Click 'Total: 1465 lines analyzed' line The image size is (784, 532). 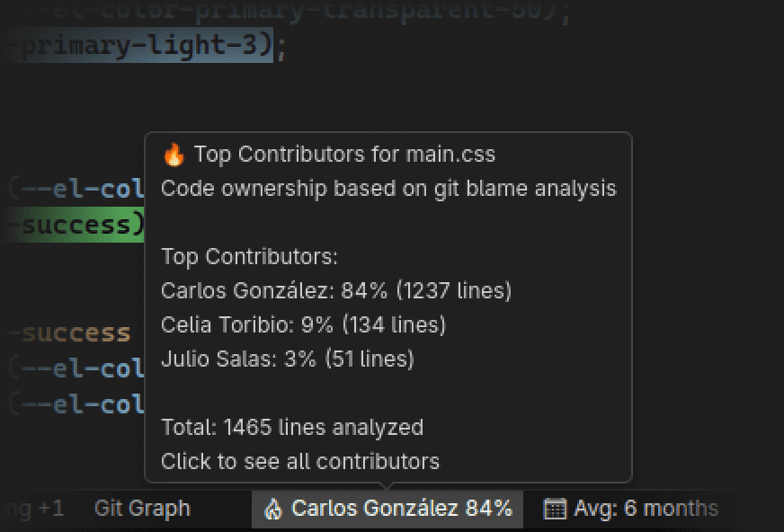click(292, 428)
